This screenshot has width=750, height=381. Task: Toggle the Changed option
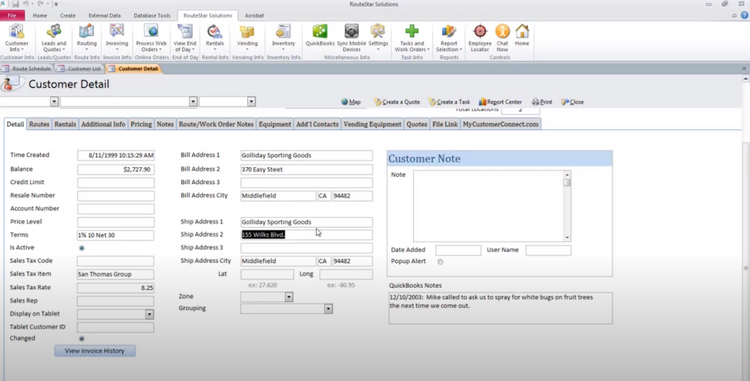81,338
